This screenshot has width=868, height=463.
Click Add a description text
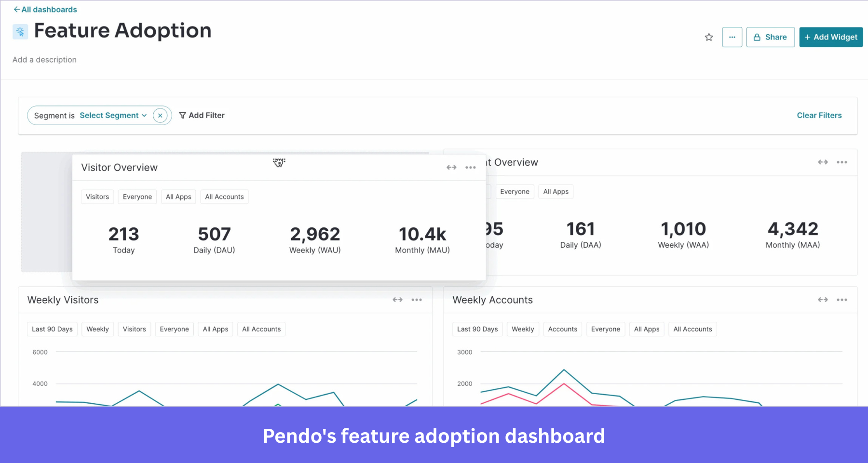point(44,60)
